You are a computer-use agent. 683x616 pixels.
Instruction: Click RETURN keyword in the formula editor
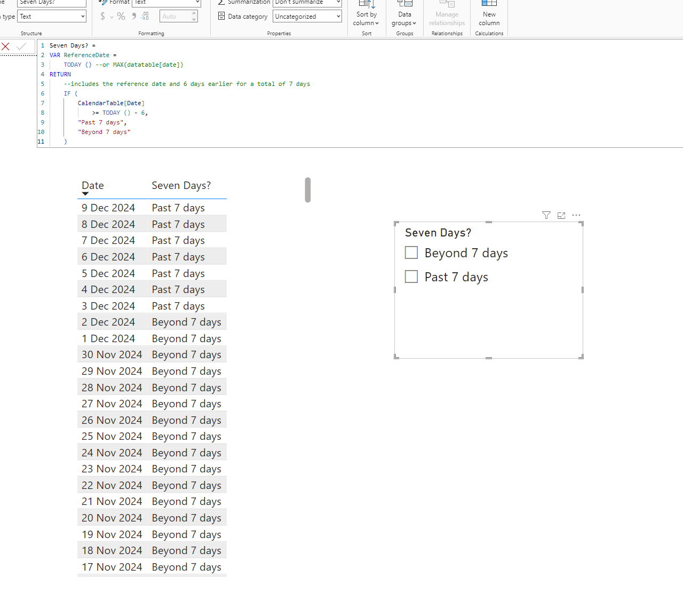[x=60, y=74]
